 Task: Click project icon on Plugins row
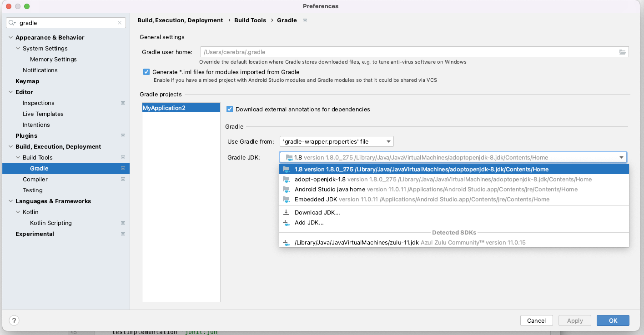point(123,136)
